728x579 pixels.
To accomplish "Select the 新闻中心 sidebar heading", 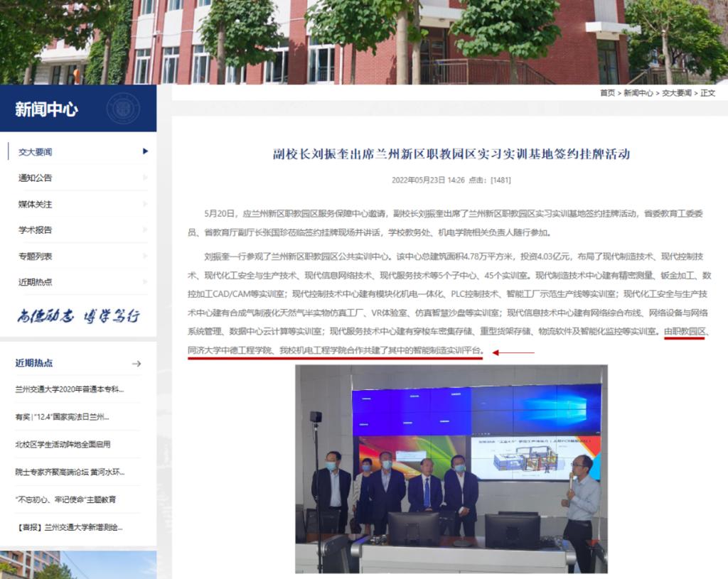I will (47, 109).
